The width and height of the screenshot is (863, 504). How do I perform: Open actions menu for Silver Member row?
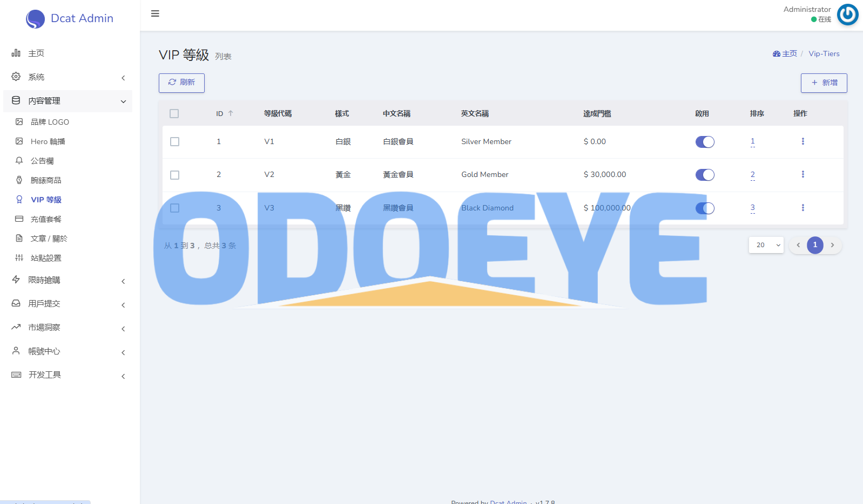[803, 141]
